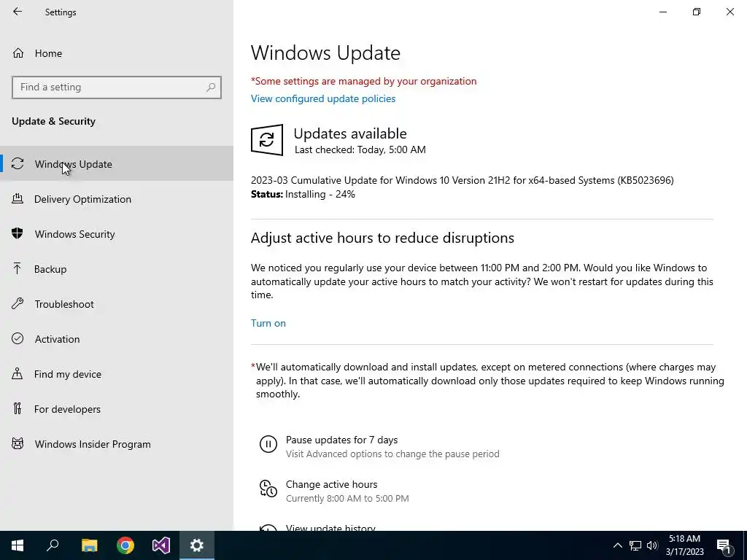Show hidden tray icons chevron
Image resolution: width=747 pixels, height=560 pixels.
(x=617, y=545)
